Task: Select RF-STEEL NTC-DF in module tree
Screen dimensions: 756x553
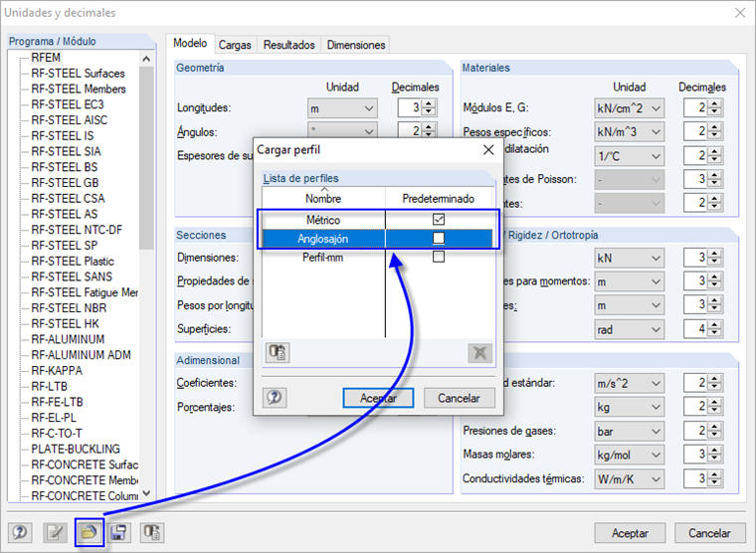Action: (x=77, y=230)
